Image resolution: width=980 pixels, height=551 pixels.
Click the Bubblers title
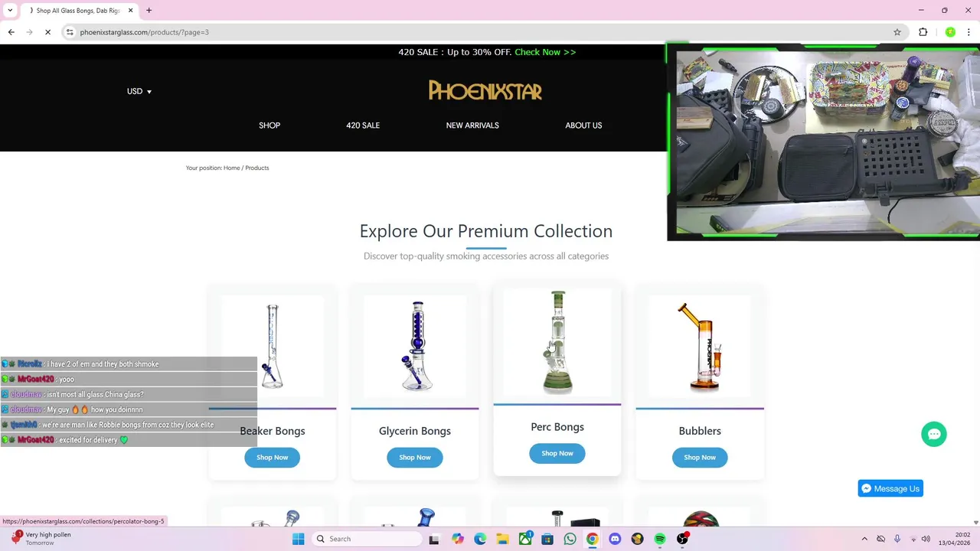point(700,431)
